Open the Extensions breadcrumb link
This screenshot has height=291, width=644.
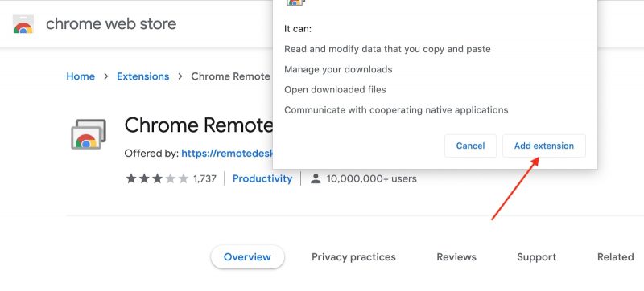pyautogui.click(x=143, y=76)
